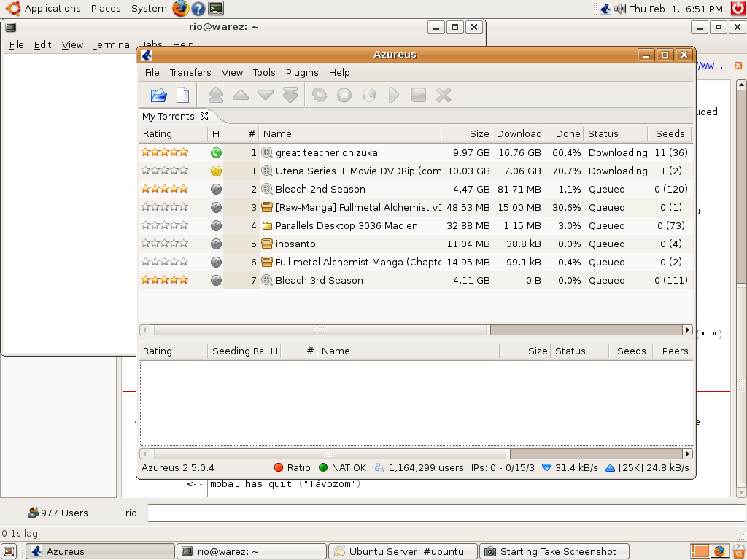Click the gear icon in Azureus toolbar
Screen dimensions: 747x560
[x=320, y=96]
